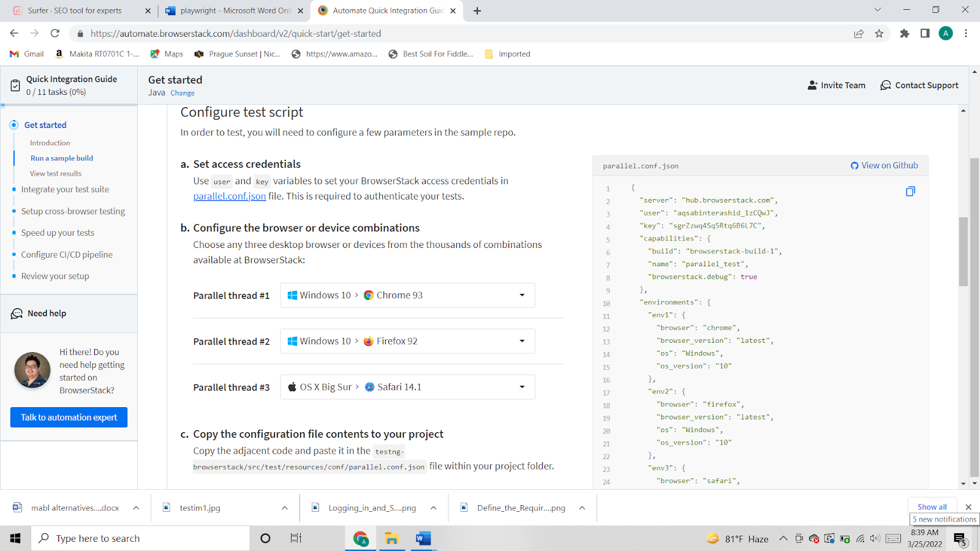Click Talk to automation expert button
Screen dimensions: 980x551
(x=69, y=418)
